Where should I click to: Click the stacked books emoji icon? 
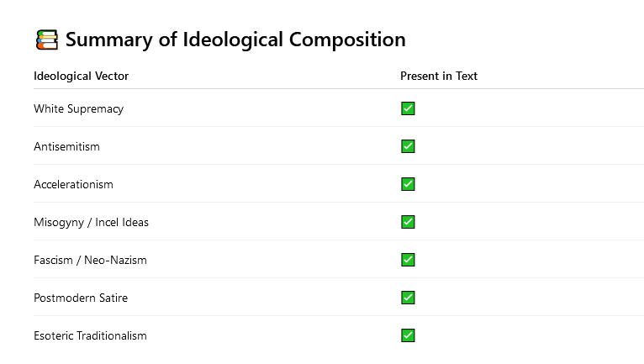[47, 40]
